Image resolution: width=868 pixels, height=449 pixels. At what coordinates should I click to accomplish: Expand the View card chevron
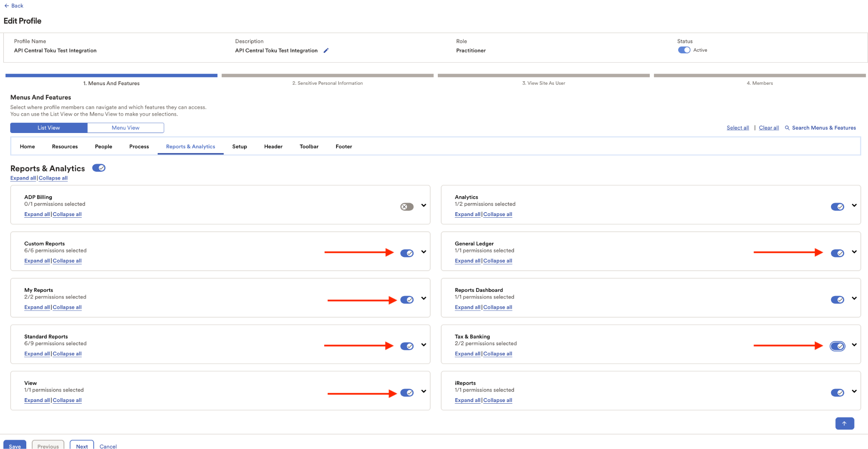coord(424,391)
